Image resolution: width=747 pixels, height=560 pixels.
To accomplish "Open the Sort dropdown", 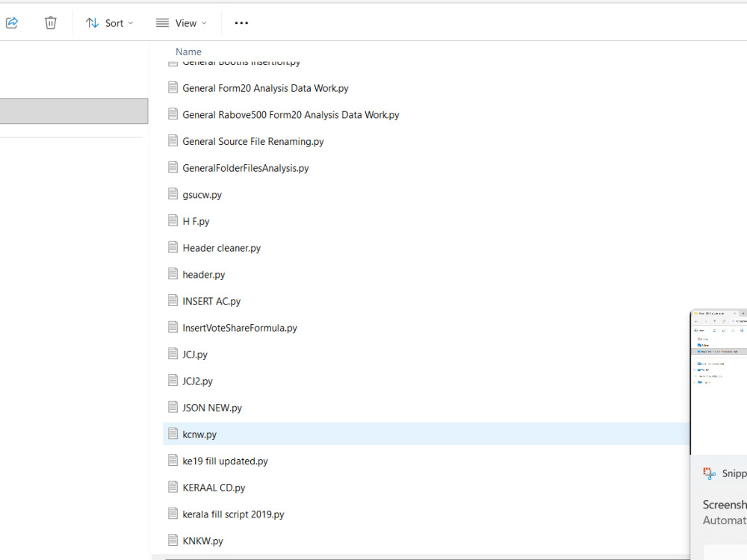I will [110, 23].
